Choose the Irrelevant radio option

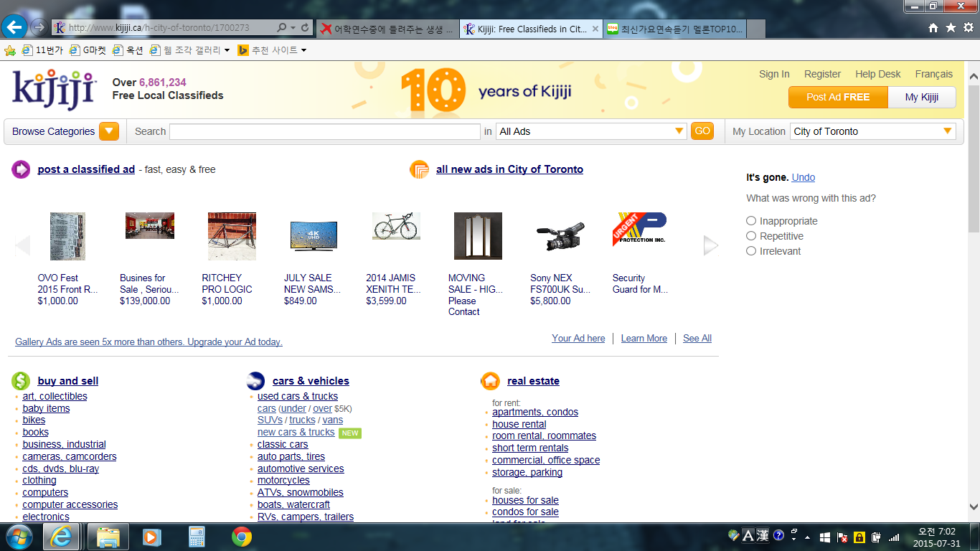[x=751, y=251]
